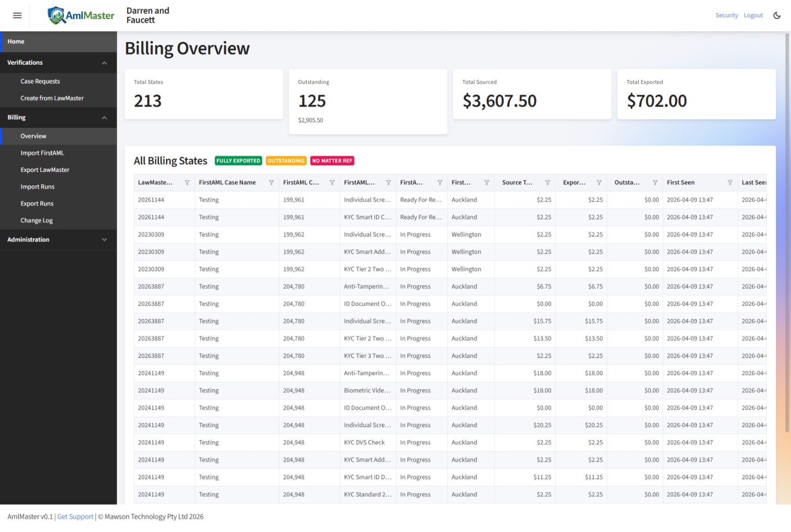Open the filter on Source Total column
This screenshot has height=532, width=791.
549,182
